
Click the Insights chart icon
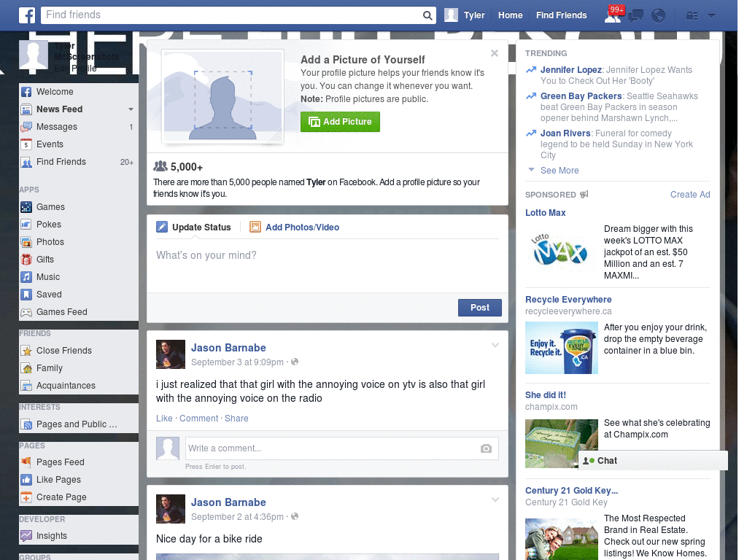[x=26, y=536]
